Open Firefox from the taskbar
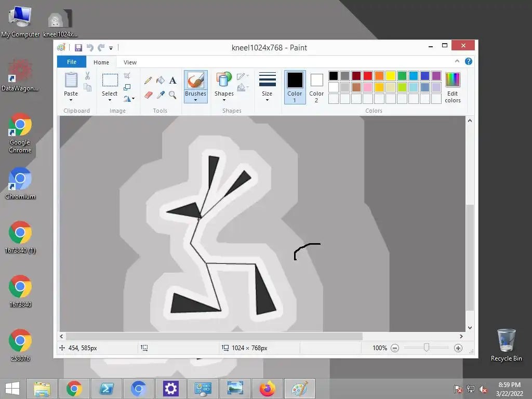 click(x=268, y=389)
